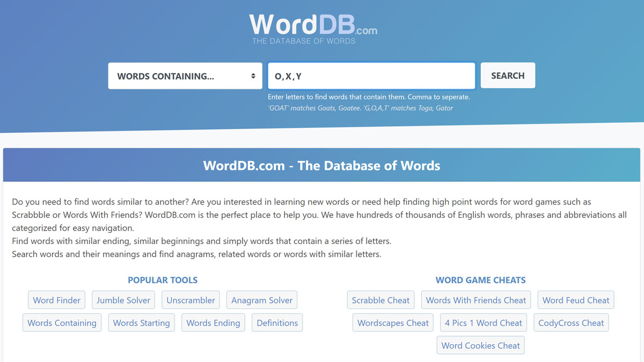Click the 'WordDB.com - The Database of Words' banner title
This screenshot has width=644, height=362.
321,166
